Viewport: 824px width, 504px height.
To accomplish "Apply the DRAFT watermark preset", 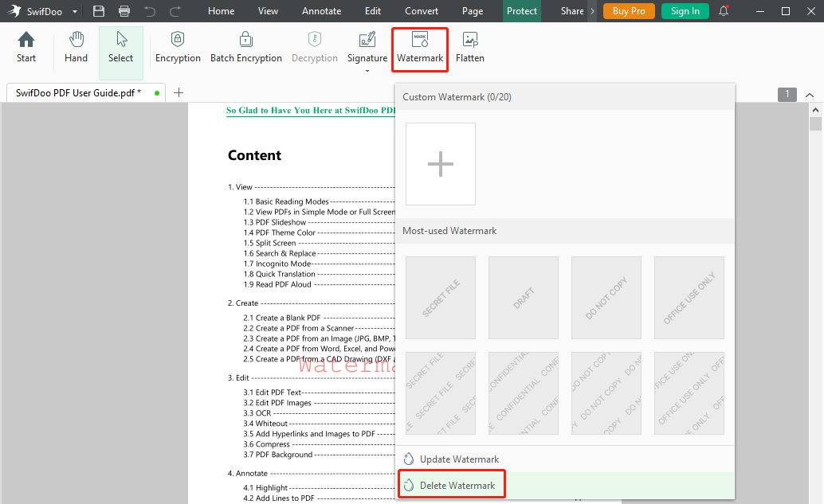I will coord(524,298).
